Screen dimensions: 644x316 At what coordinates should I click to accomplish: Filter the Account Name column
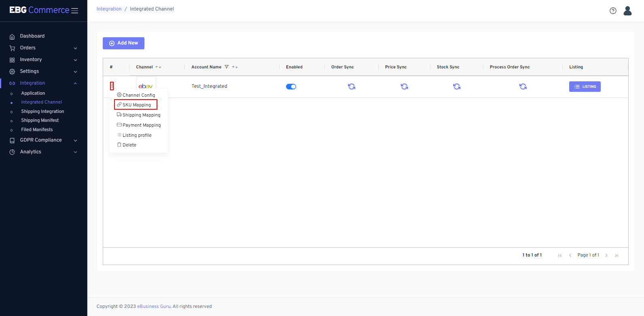(x=227, y=67)
